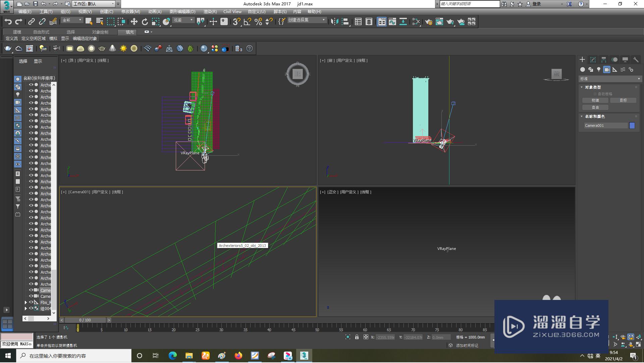This screenshot has height=363, width=644.
Task: Click the search keyword input field
Action: click(x=470, y=4)
